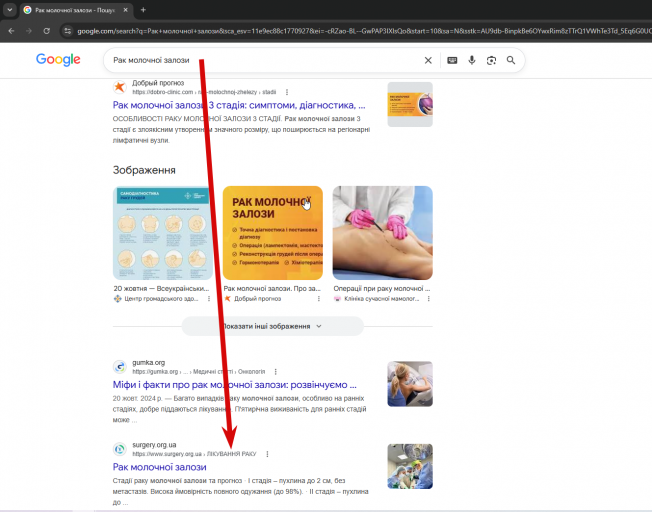Open the 'Рак молочної залози 3 стадія' result link

(239, 105)
